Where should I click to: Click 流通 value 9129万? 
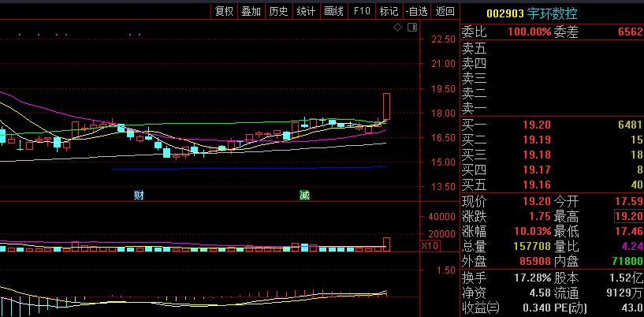pyautogui.click(x=626, y=293)
